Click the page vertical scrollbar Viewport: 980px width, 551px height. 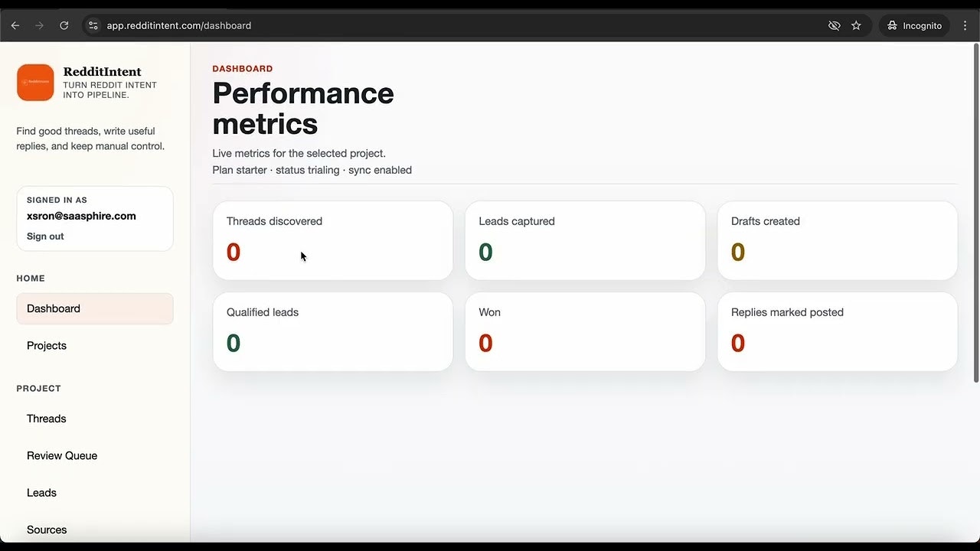tap(975, 214)
